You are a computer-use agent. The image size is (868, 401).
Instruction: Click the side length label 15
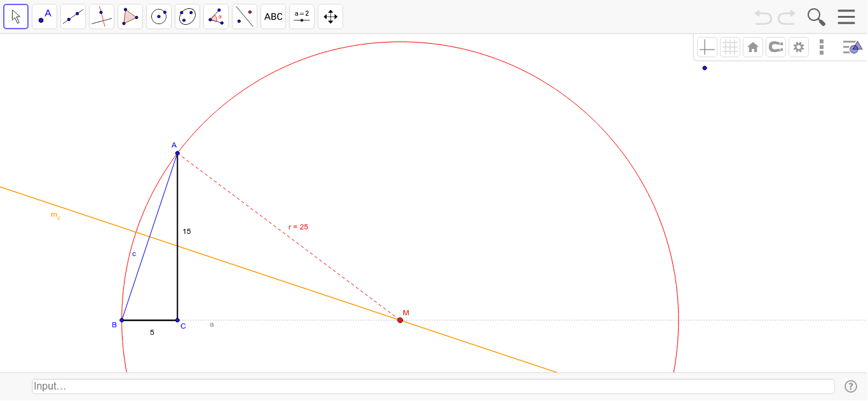187,231
